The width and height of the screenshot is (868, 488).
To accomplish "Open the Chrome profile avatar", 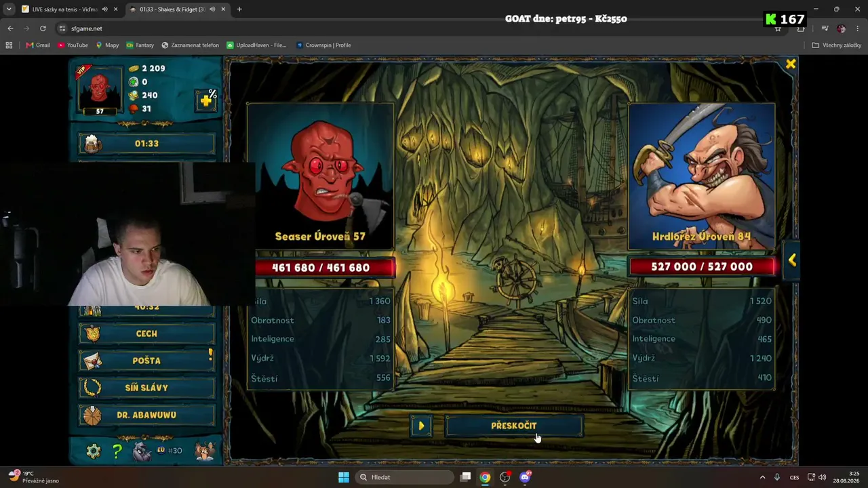I will point(841,28).
